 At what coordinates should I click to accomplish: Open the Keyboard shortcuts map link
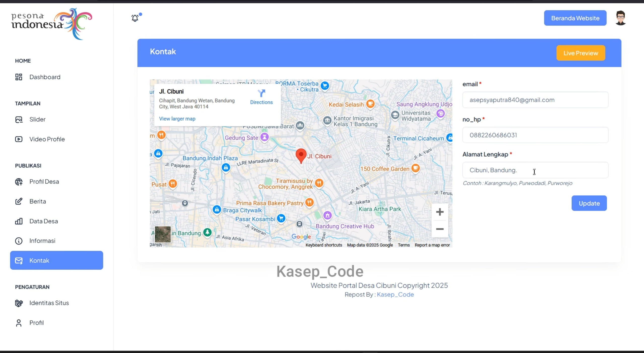tap(324, 245)
